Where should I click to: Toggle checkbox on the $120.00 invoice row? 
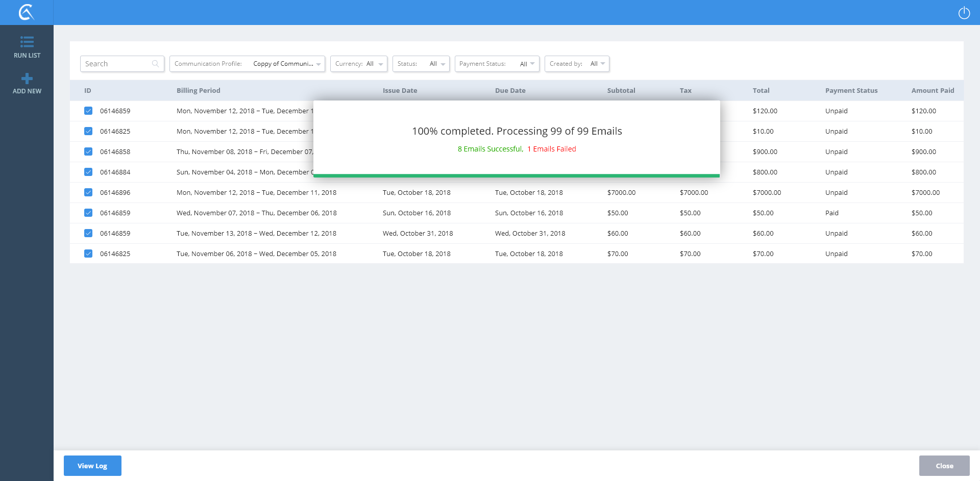point(88,111)
